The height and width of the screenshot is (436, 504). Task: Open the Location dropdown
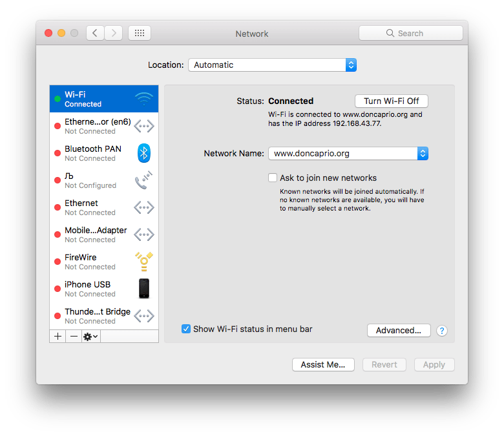(272, 65)
